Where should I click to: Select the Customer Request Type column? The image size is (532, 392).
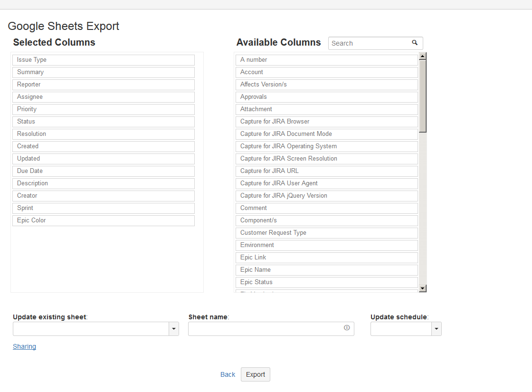click(327, 233)
